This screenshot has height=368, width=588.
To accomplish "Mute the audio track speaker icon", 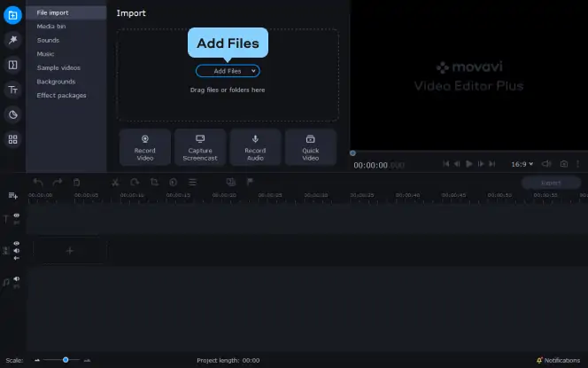I will 17,278.
